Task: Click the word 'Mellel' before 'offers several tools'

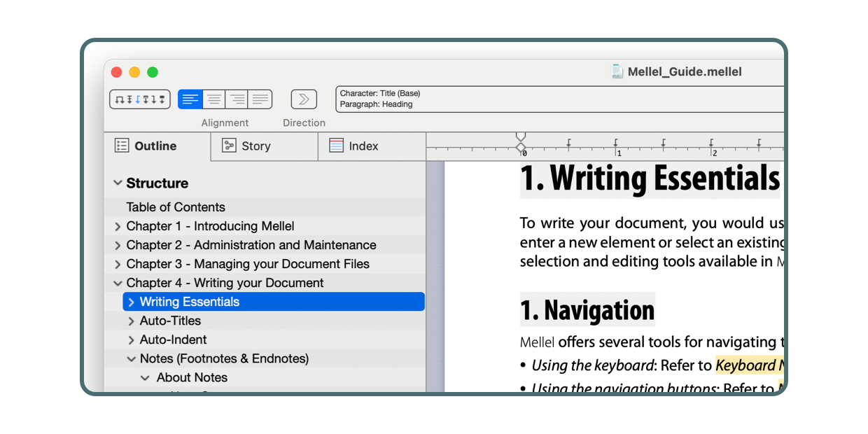Action: [x=538, y=342]
